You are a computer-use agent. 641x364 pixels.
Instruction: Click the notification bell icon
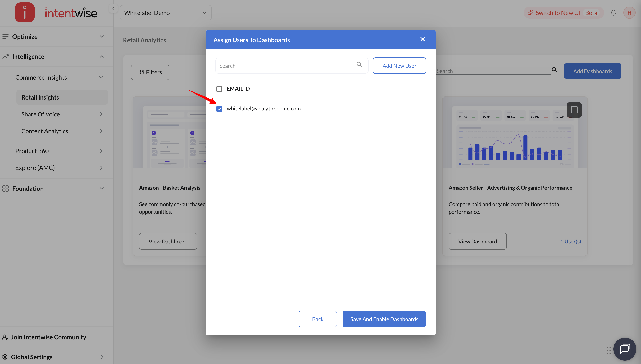(613, 13)
